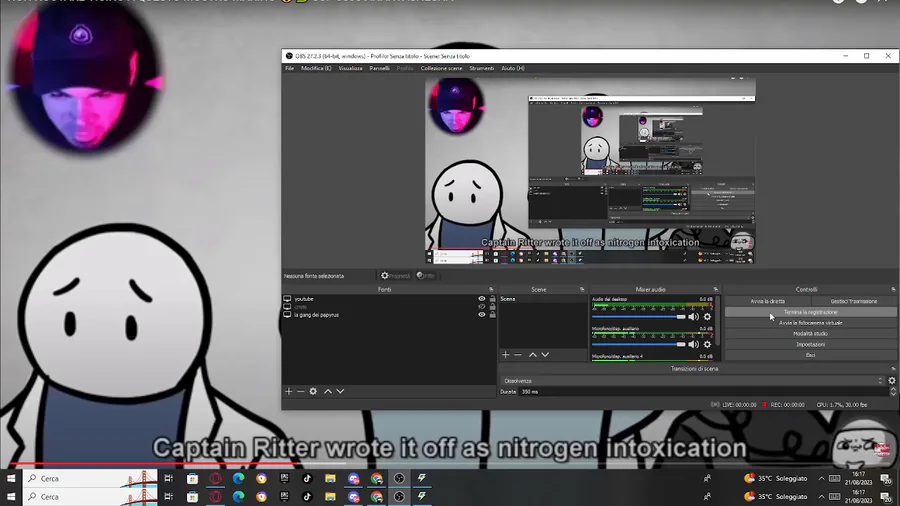
Task: Open Impostazioni from Controlli panel
Action: (810, 345)
